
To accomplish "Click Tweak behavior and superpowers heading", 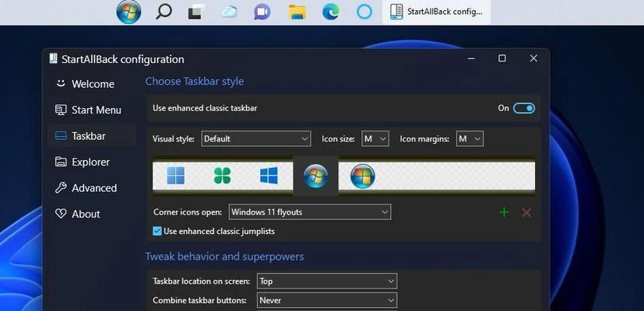I will coord(224,257).
